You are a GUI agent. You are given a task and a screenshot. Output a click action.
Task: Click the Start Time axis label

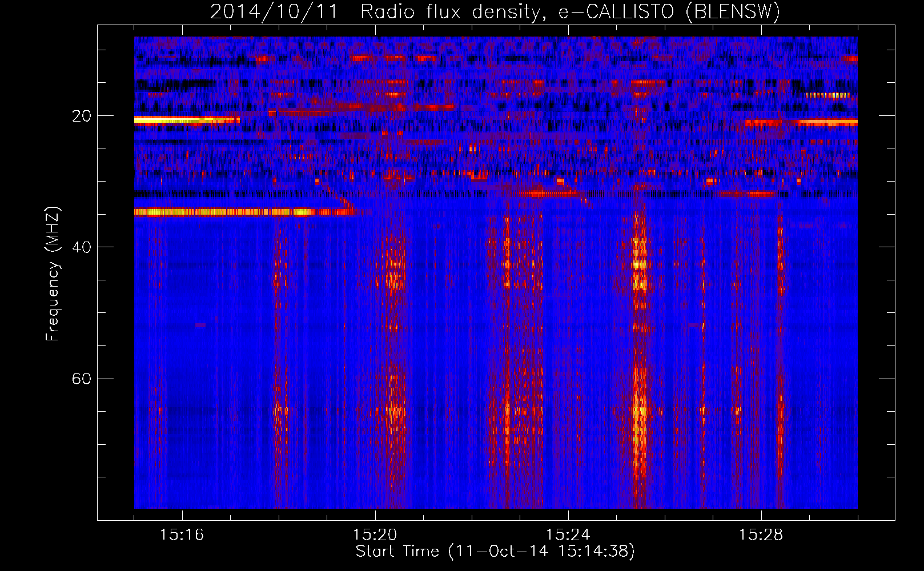[x=495, y=552]
